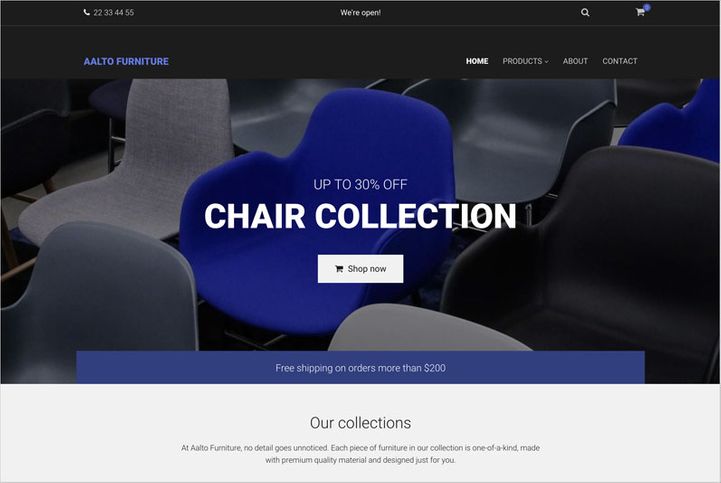Navigate to the Contact page
This screenshot has width=721, height=483.
click(x=620, y=61)
